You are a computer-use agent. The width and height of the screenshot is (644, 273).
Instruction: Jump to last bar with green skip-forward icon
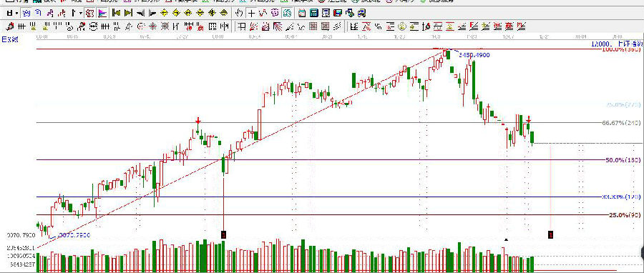tap(128, 13)
